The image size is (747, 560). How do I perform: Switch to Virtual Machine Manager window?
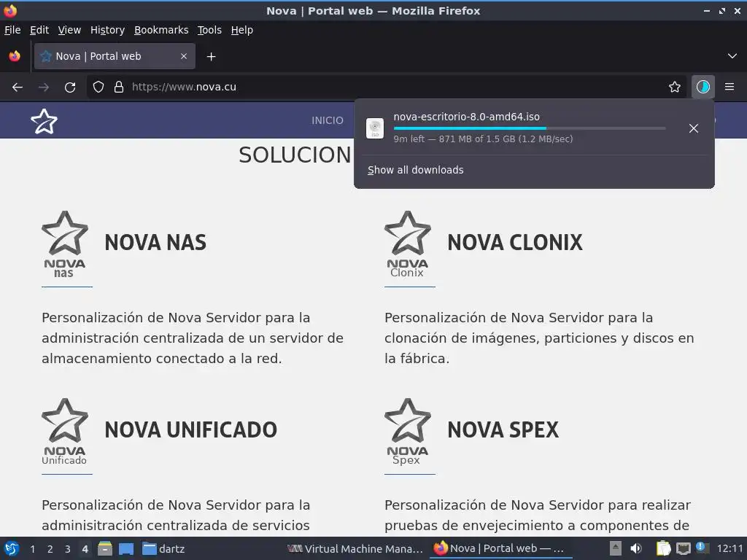[x=355, y=548]
